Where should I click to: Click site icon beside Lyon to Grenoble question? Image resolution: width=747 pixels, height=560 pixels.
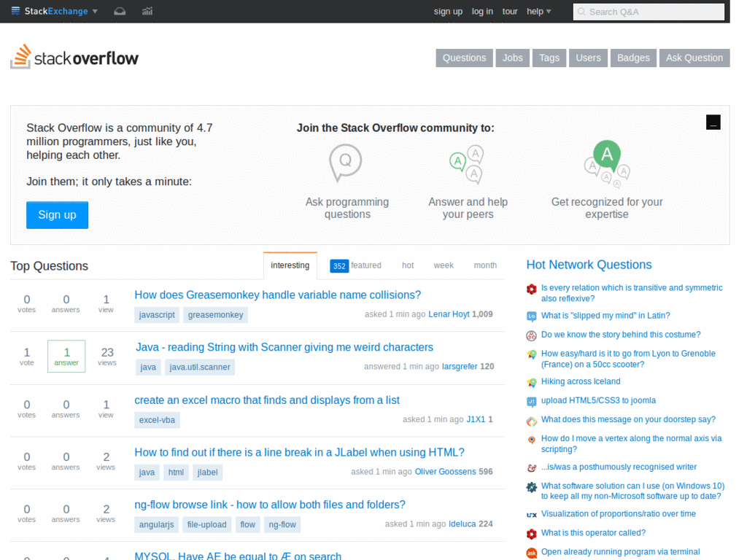tap(532, 354)
